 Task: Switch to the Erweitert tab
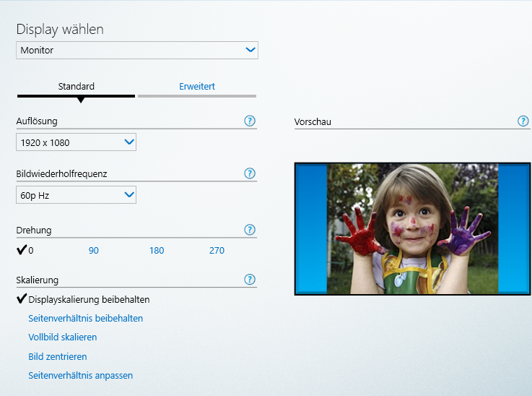(197, 87)
